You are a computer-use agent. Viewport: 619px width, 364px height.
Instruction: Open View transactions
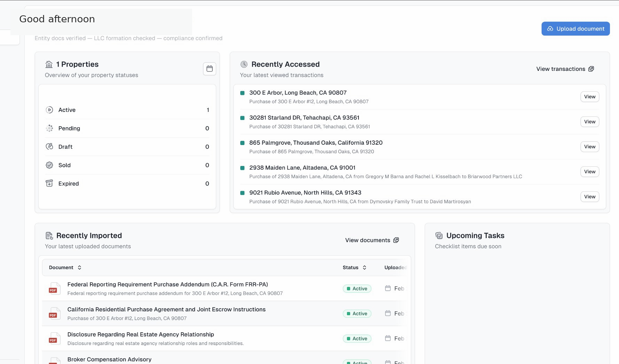[x=560, y=69]
